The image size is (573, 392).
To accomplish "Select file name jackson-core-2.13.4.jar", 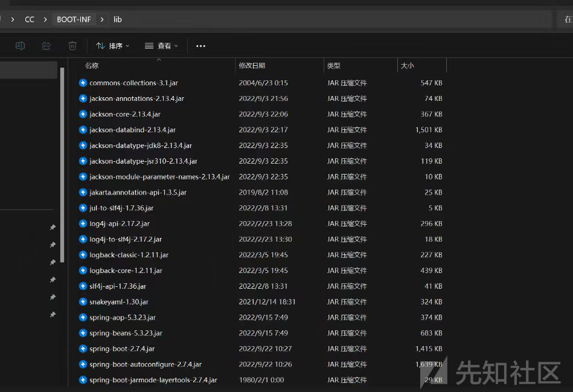I will pos(125,114).
